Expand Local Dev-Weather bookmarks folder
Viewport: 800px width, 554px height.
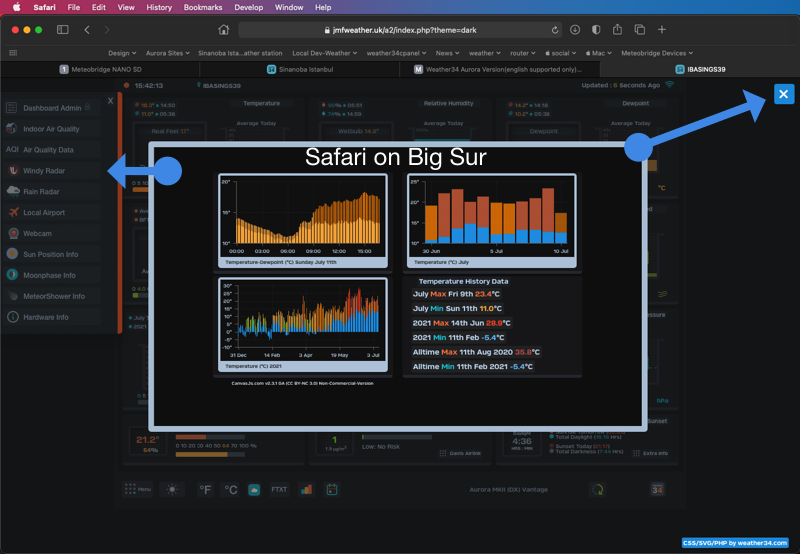324,53
